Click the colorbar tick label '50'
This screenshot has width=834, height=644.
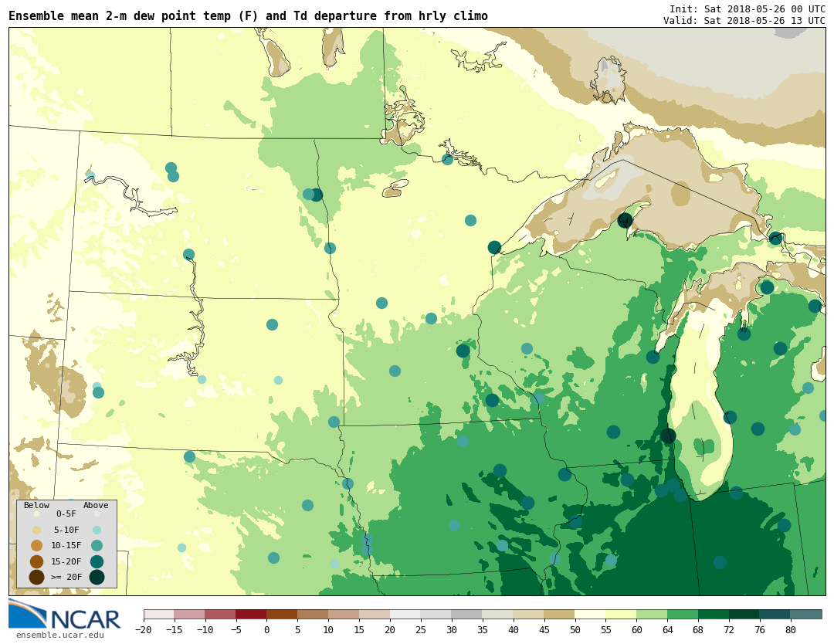[575, 630]
